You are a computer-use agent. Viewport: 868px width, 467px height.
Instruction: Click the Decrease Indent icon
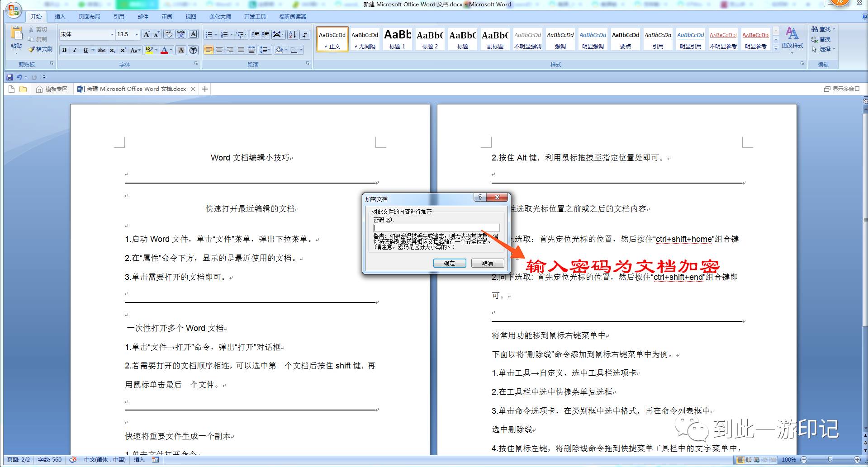click(x=255, y=34)
